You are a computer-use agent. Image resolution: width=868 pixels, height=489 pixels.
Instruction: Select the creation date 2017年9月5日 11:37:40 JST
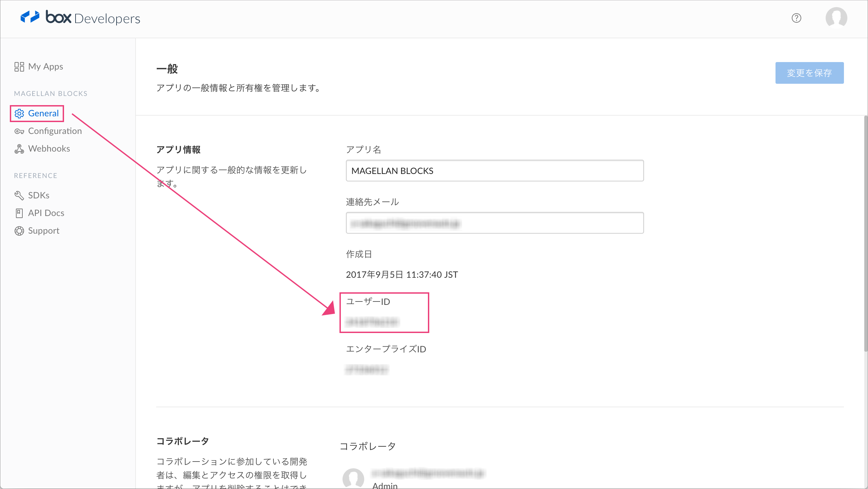402,274
